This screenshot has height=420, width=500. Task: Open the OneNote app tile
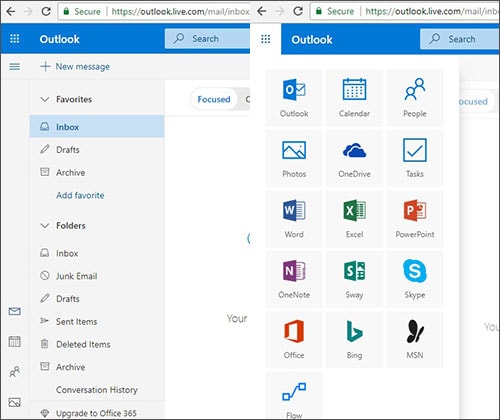click(x=294, y=279)
